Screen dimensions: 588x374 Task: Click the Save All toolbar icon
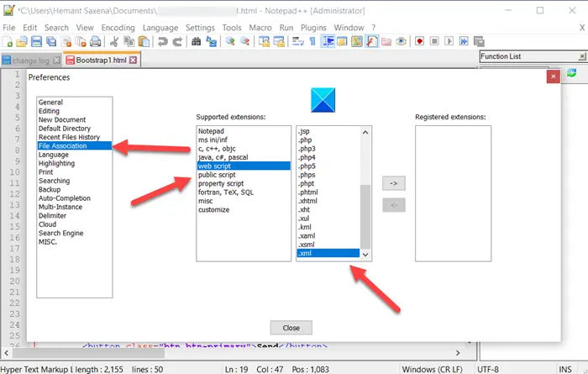(x=51, y=41)
